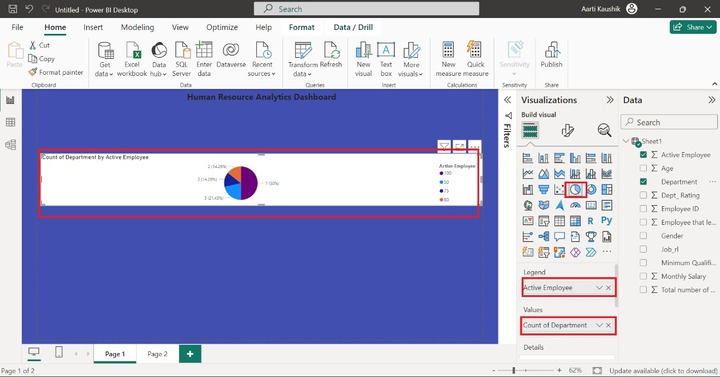Image resolution: width=720 pixels, height=377 pixels.
Task: Switch to Model view in left sidebar
Action: (10, 145)
